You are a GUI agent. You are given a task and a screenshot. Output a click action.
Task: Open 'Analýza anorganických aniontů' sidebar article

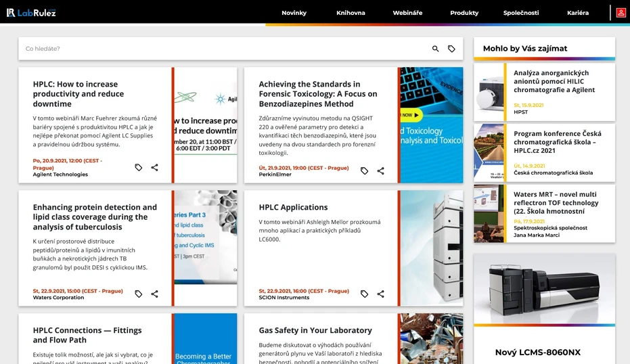554,82
